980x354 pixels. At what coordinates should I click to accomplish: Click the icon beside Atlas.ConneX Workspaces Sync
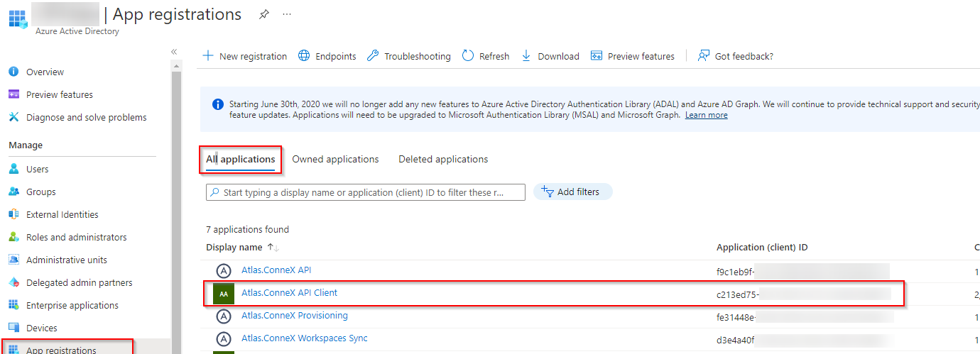click(x=224, y=338)
